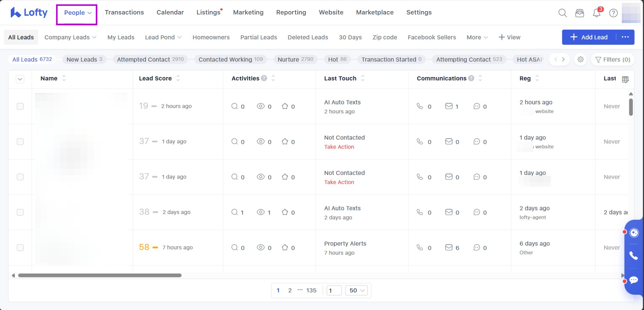Open the floating phone dialer icon
Screen dimensions: 644x310
coord(634,256)
